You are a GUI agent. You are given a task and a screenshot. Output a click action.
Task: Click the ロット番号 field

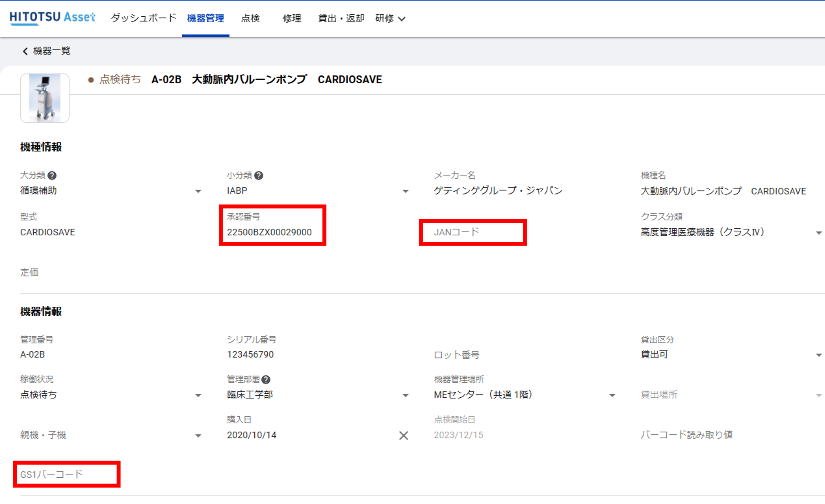[525, 355]
